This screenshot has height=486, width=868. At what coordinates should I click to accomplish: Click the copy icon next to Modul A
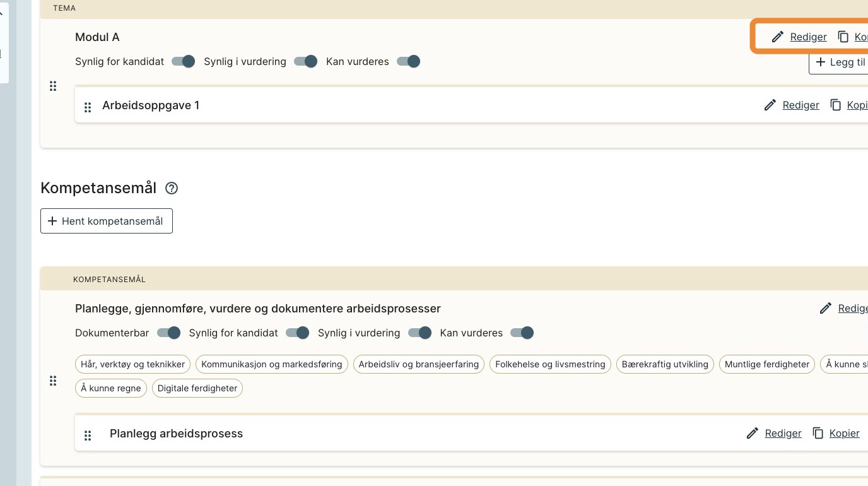843,37
